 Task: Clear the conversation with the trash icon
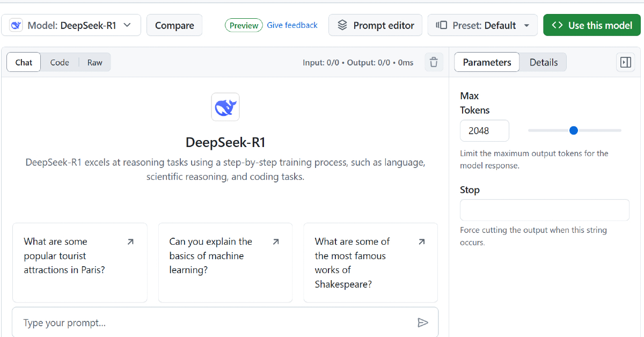(x=434, y=62)
